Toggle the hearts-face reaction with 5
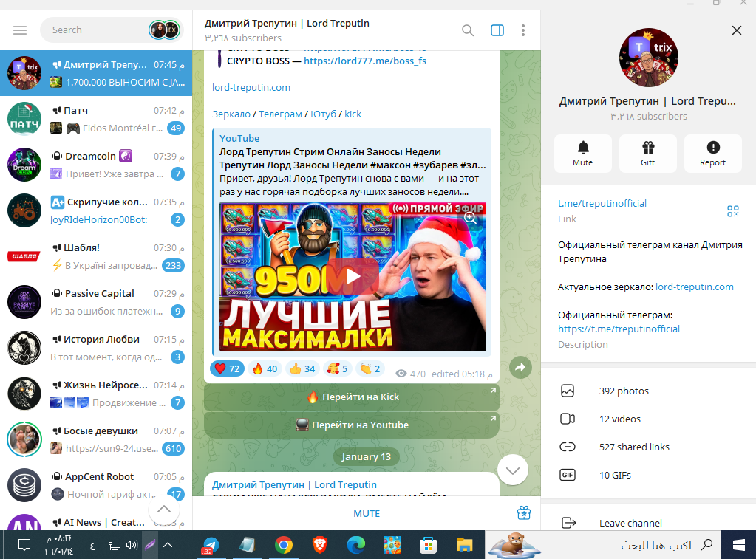This screenshot has width=756, height=559. pos(337,368)
